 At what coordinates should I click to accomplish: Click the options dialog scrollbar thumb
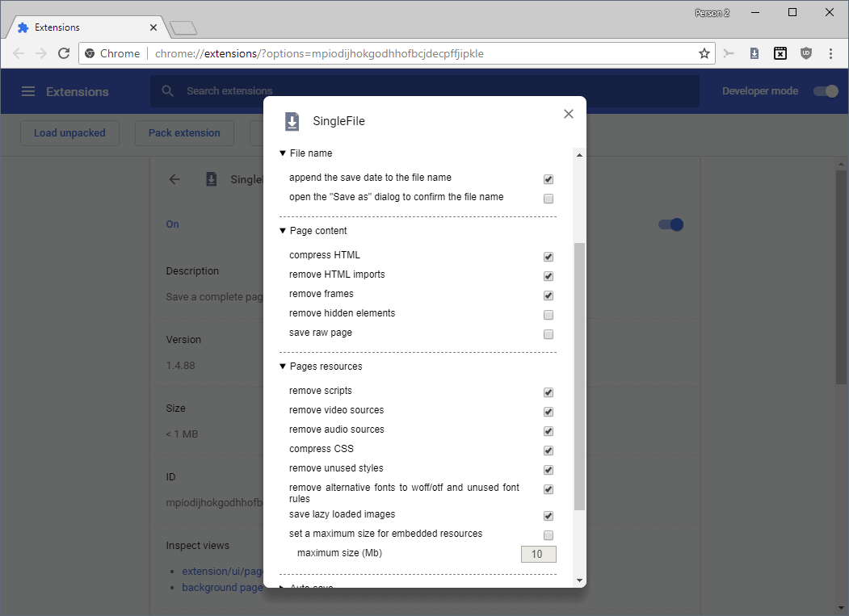point(579,376)
